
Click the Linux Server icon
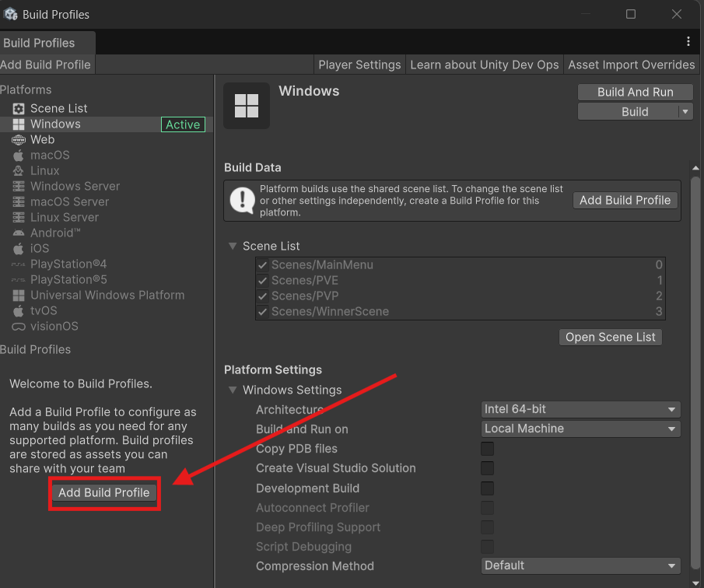[19, 218]
